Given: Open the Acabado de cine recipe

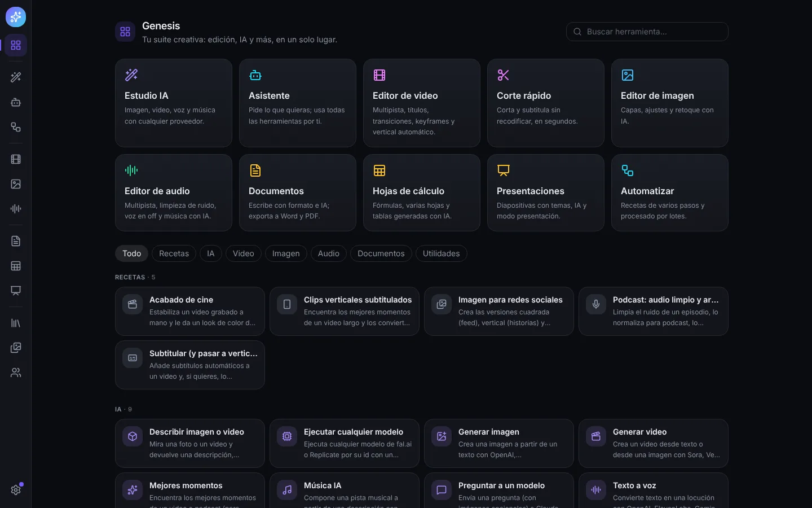Looking at the screenshot, I should (190, 311).
